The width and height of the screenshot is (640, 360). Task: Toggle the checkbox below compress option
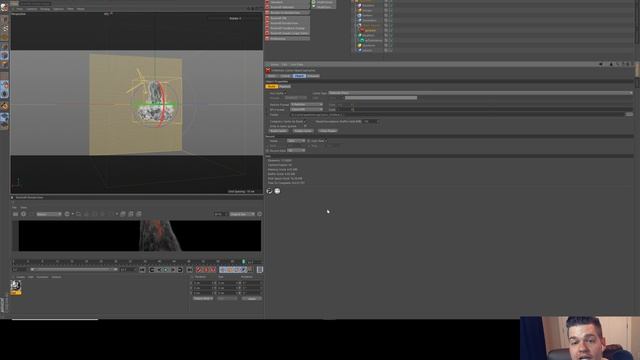pos(305,126)
